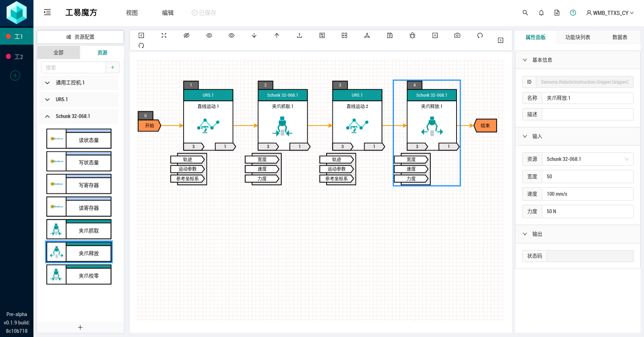The width and height of the screenshot is (644, 337).
Task: Click the upload/export tray arrow icon
Action: pos(299,36)
